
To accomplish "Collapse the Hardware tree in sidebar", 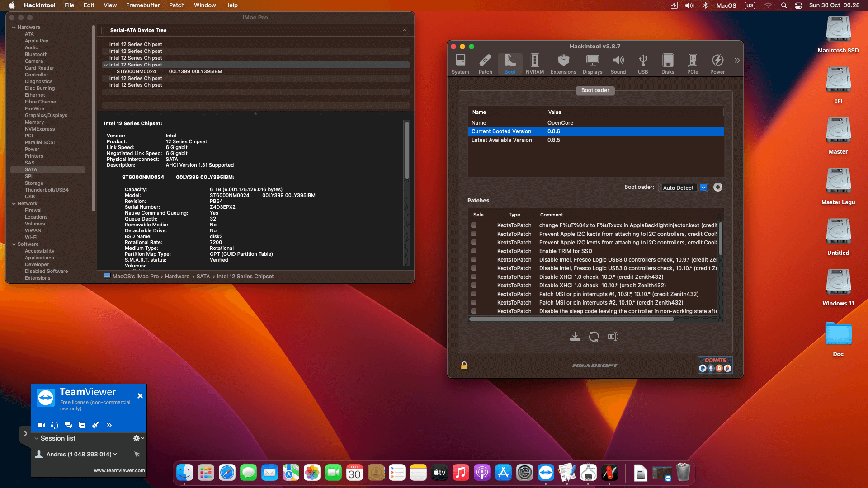I will pos(14,28).
